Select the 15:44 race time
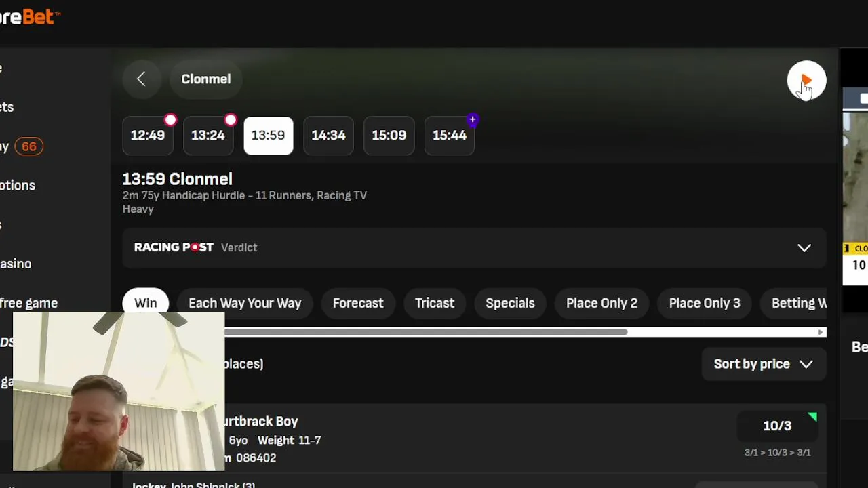 click(450, 135)
